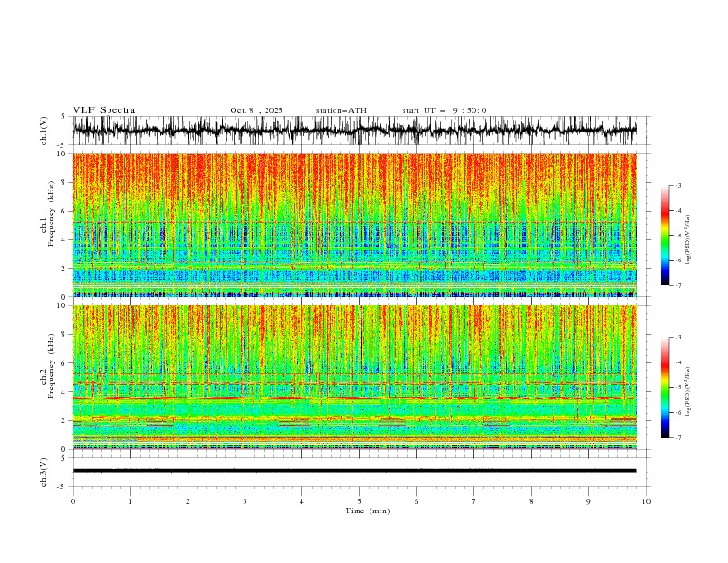Click the "ch.1(V)" axis label
The height and width of the screenshot is (563, 728).
(x=44, y=131)
